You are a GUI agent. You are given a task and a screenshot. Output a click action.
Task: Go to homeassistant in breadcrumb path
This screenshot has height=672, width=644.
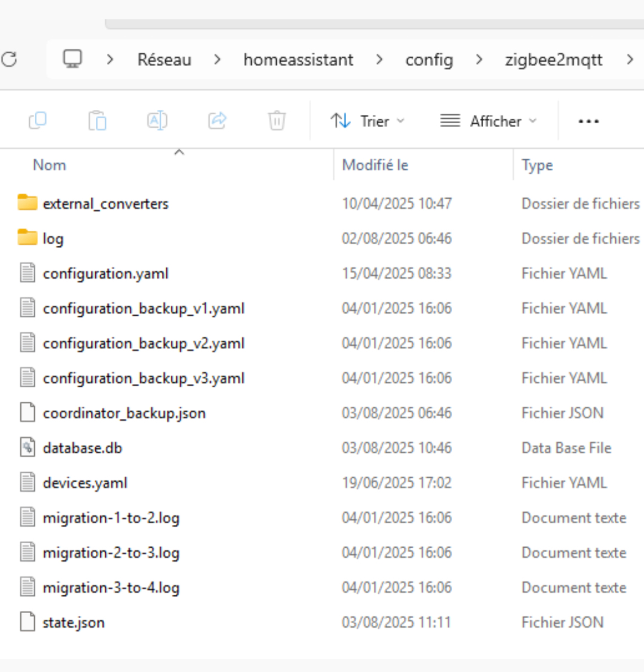click(x=298, y=59)
